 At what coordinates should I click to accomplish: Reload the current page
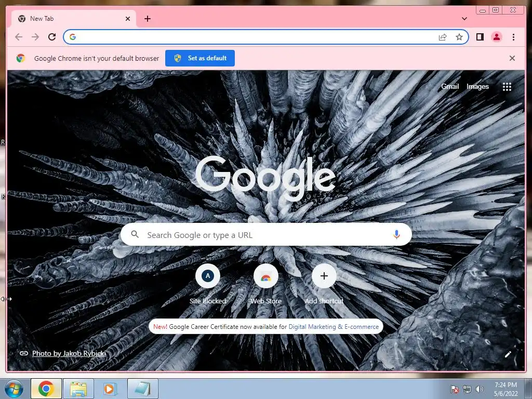coord(52,37)
